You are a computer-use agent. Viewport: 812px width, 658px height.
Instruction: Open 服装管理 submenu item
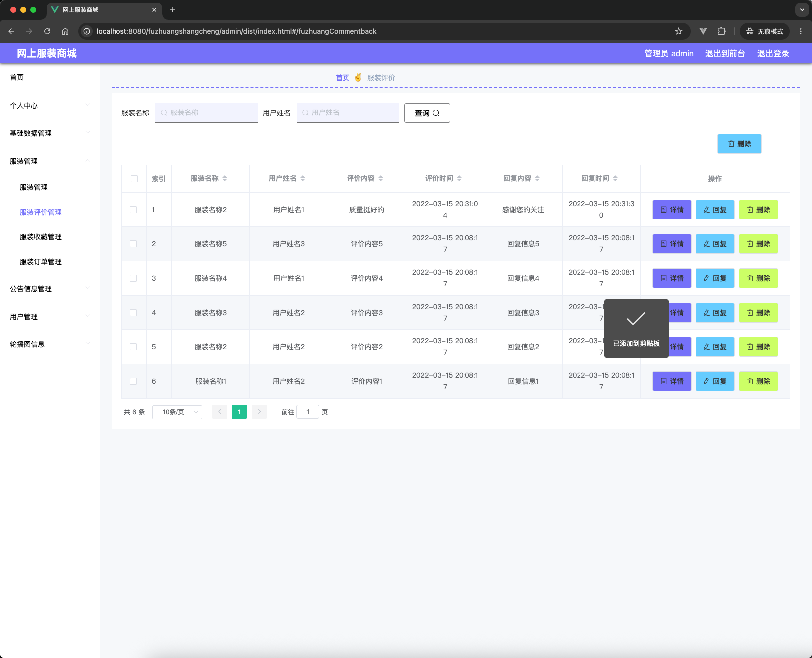click(x=50, y=187)
